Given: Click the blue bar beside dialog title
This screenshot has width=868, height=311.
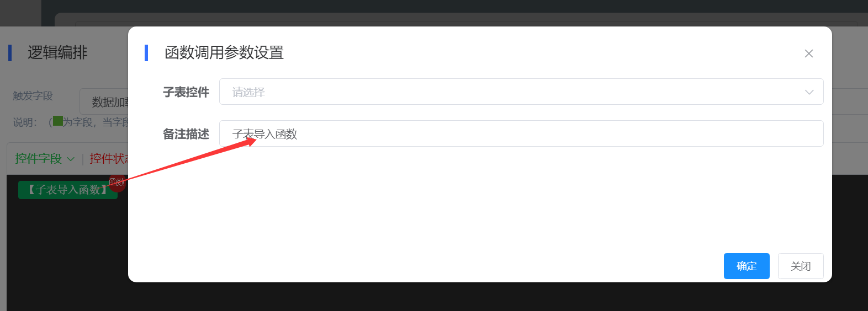Looking at the screenshot, I should click(x=146, y=53).
